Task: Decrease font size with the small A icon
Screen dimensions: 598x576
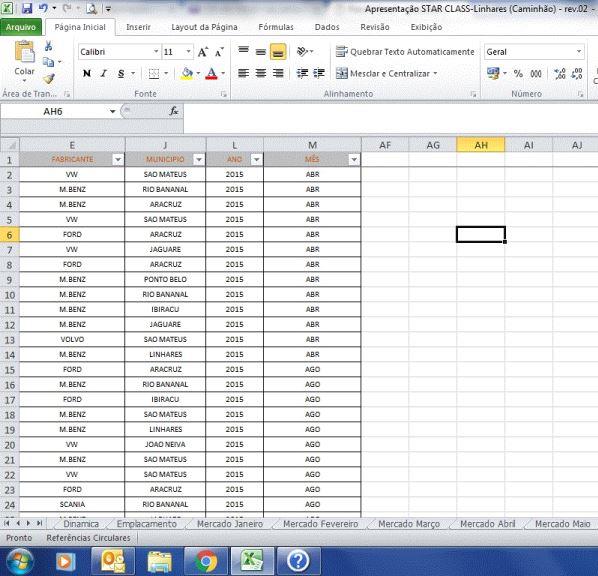Action: [x=219, y=52]
